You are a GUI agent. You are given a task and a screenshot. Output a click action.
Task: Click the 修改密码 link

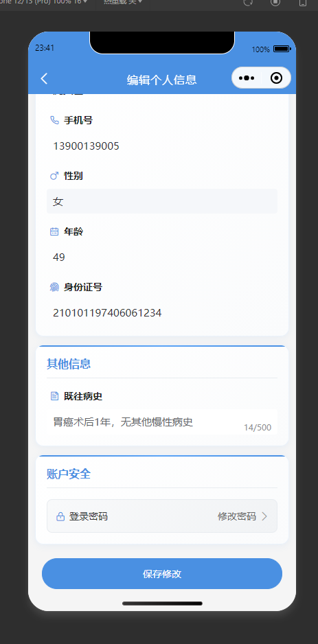click(237, 516)
